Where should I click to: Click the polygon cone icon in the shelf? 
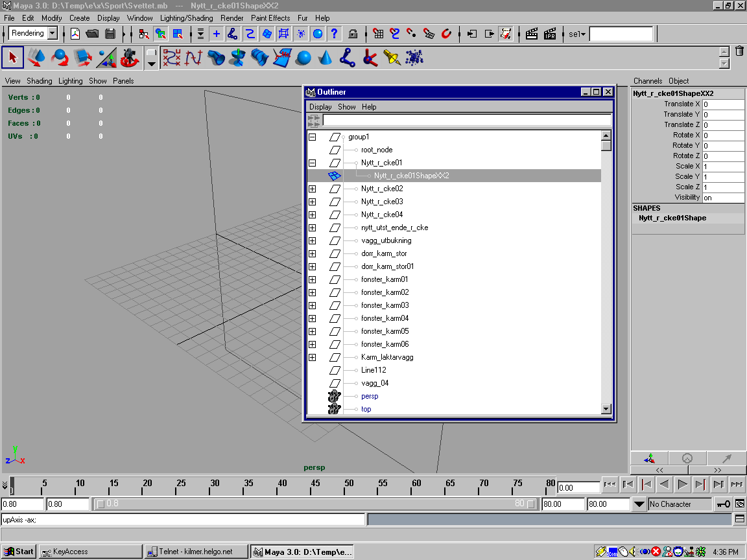(326, 58)
